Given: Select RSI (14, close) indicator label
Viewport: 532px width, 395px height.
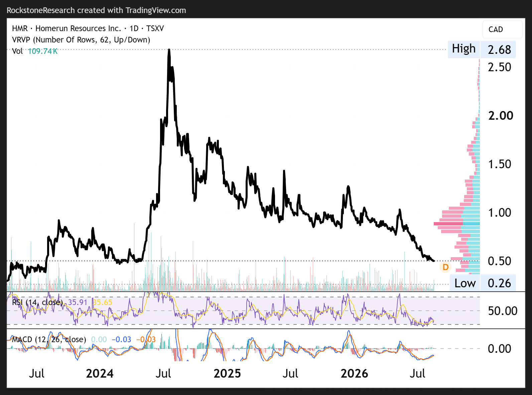Looking at the screenshot, I should click(x=37, y=302).
